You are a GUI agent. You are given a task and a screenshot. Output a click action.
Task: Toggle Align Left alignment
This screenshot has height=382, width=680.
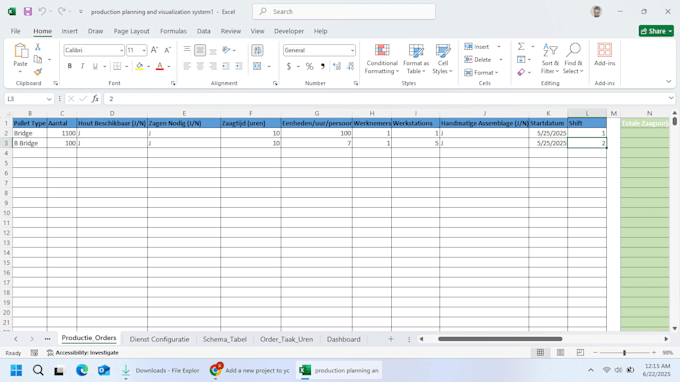pos(187,66)
